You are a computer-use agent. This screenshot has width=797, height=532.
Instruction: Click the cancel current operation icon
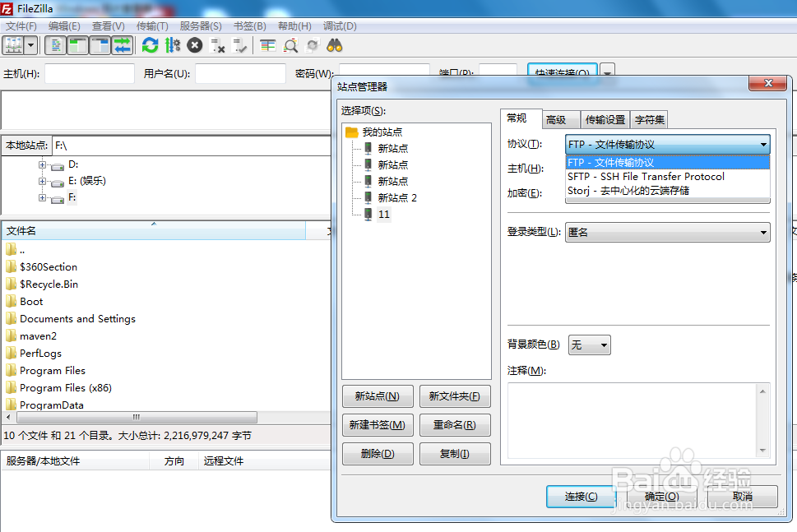(x=195, y=46)
